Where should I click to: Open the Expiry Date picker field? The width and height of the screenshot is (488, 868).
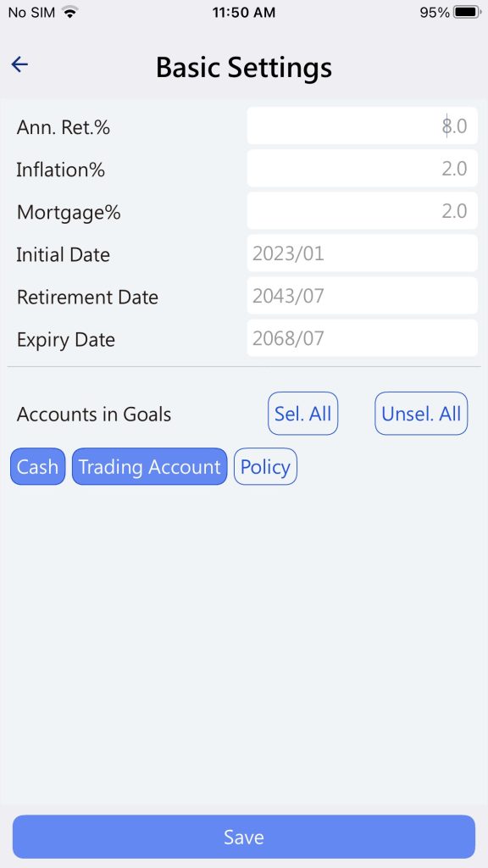click(x=362, y=338)
